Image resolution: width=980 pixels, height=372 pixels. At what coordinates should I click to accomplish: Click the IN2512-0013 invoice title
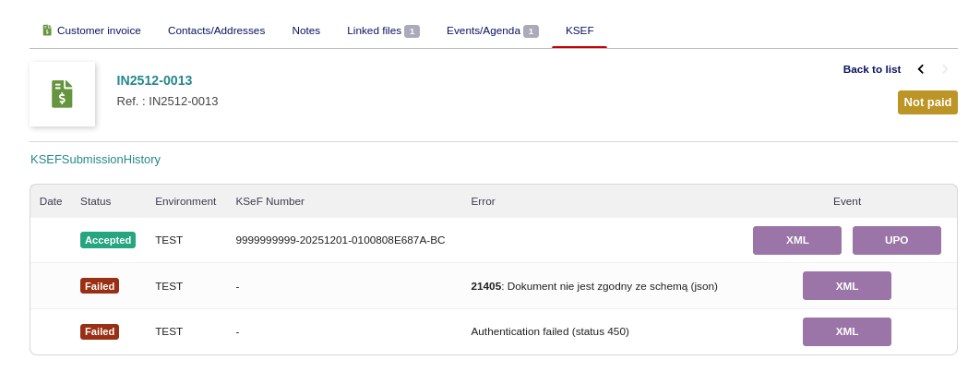(154, 80)
